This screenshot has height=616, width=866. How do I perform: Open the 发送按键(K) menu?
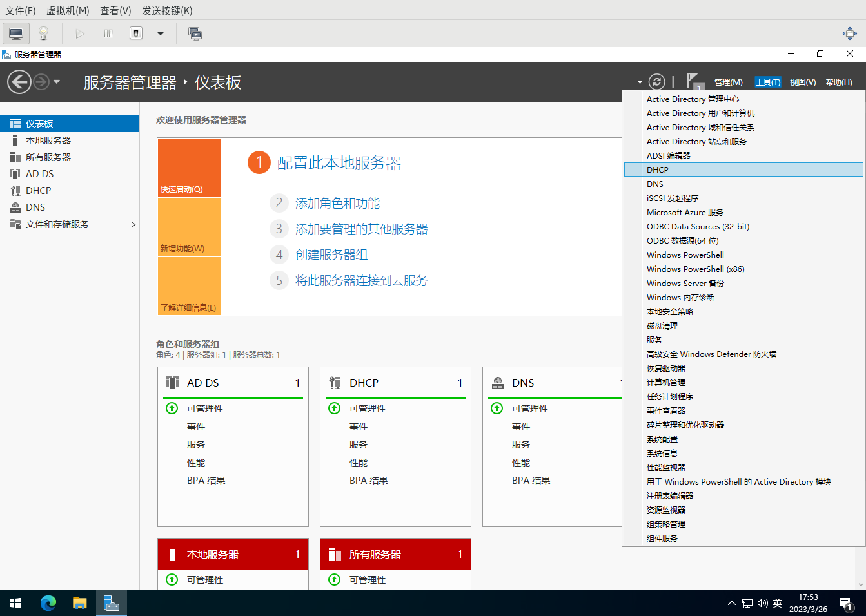point(167,10)
